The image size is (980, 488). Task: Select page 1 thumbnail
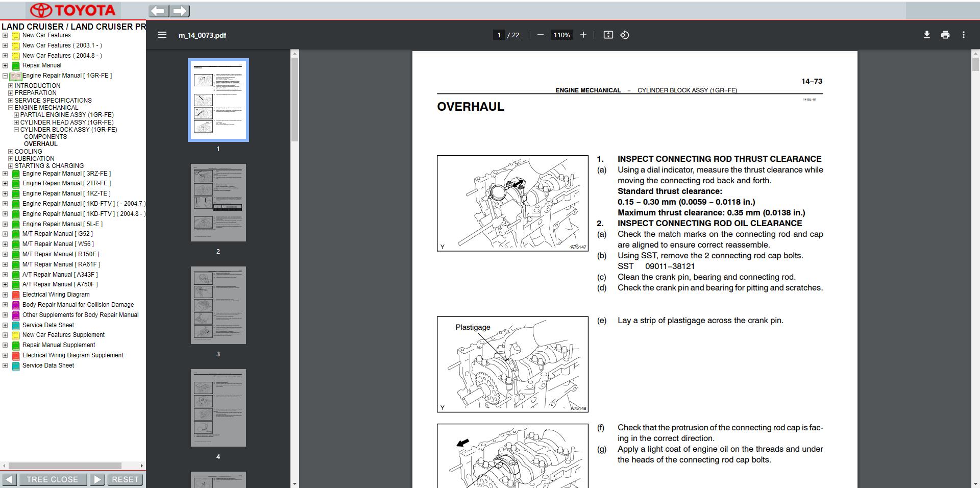pyautogui.click(x=218, y=100)
